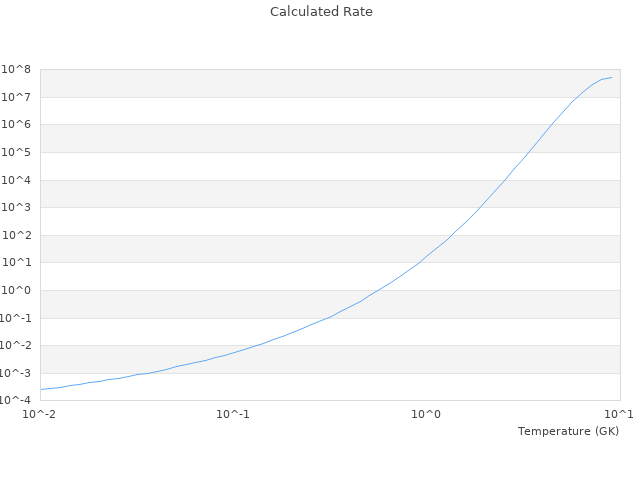Click the 10^5 y-axis tick label

tap(19, 152)
